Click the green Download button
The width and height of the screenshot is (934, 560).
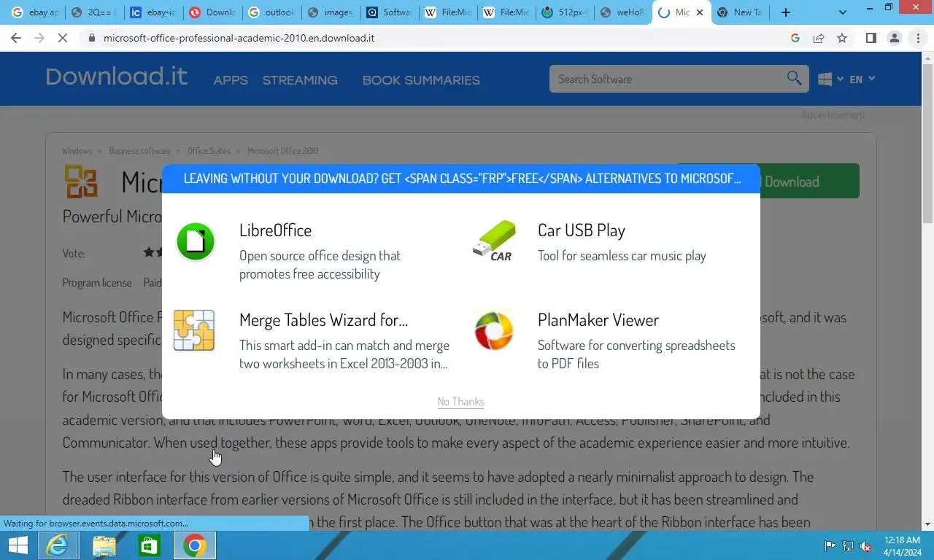(x=810, y=182)
